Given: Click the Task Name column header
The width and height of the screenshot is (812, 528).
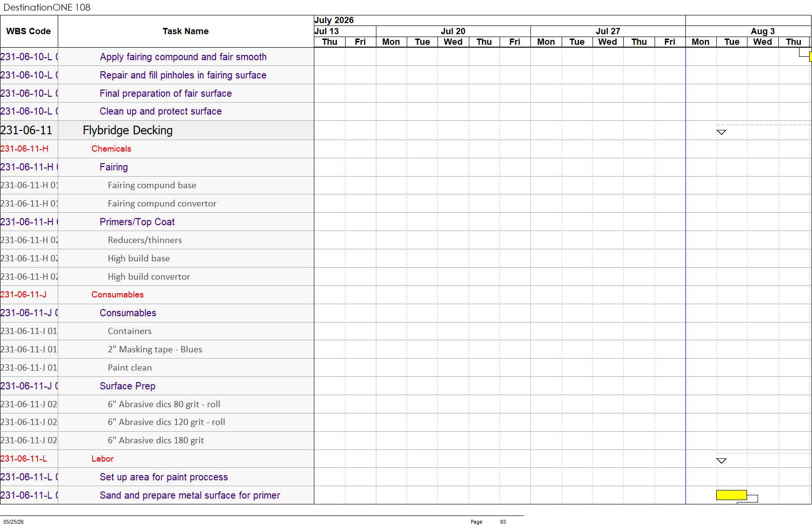Looking at the screenshot, I should pos(185,31).
